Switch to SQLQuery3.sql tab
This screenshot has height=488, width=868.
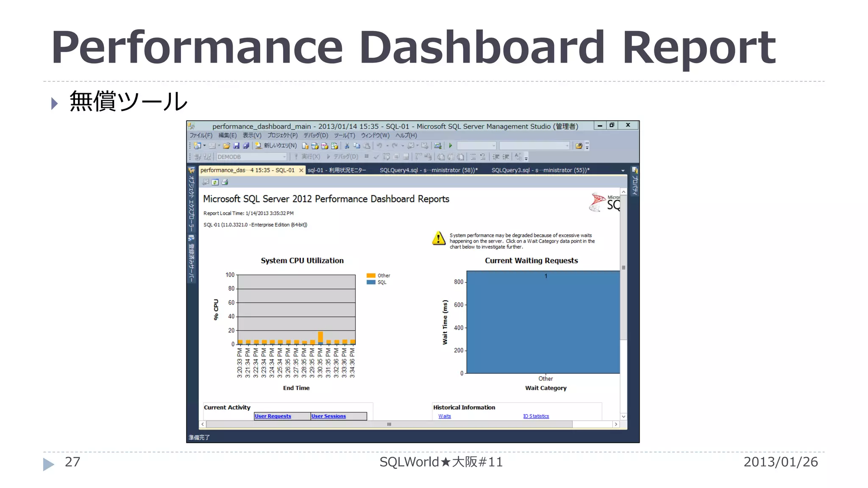tap(540, 170)
